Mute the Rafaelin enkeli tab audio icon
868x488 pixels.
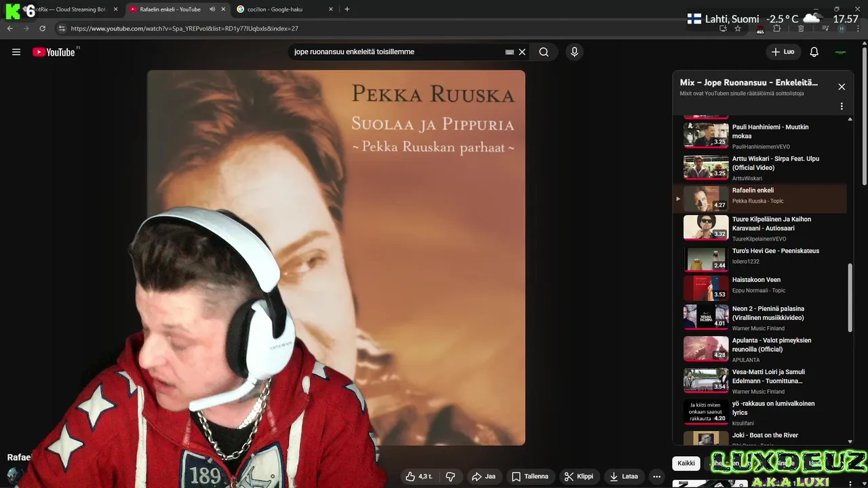tap(212, 9)
